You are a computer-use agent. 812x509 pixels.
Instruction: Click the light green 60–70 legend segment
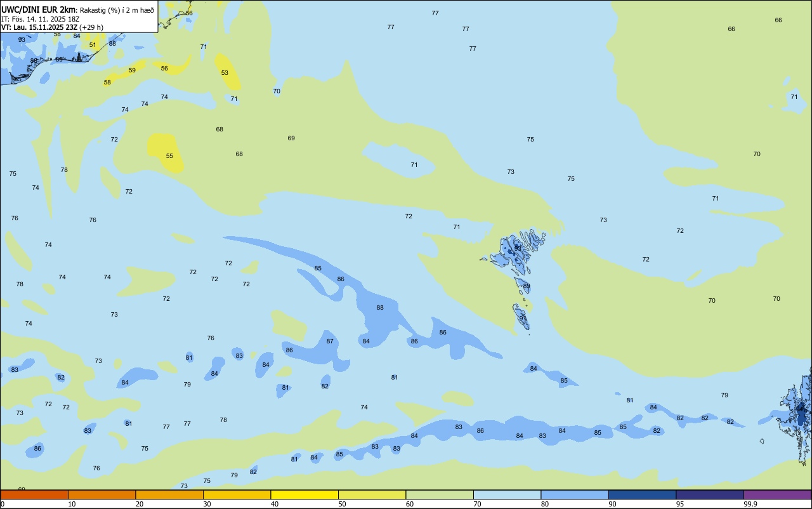(440, 494)
